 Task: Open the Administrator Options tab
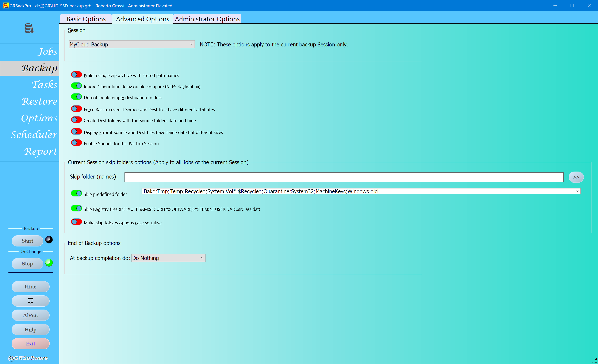tap(207, 19)
